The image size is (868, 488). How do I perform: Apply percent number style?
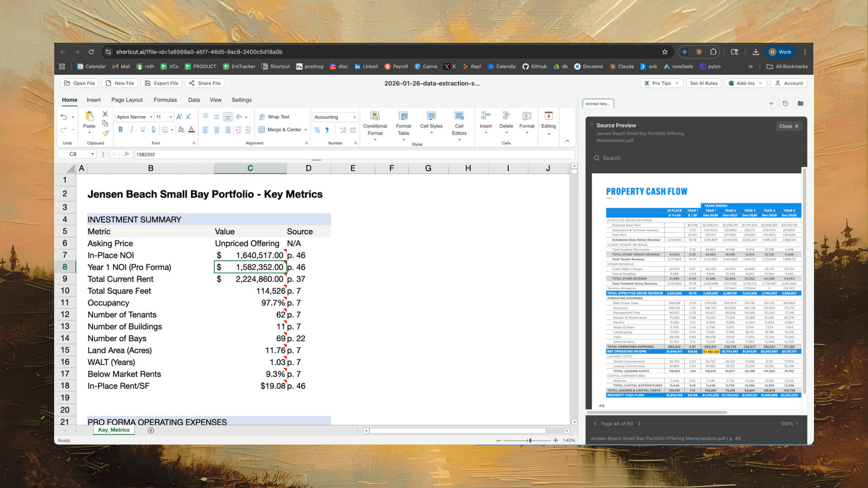tap(317, 130)
